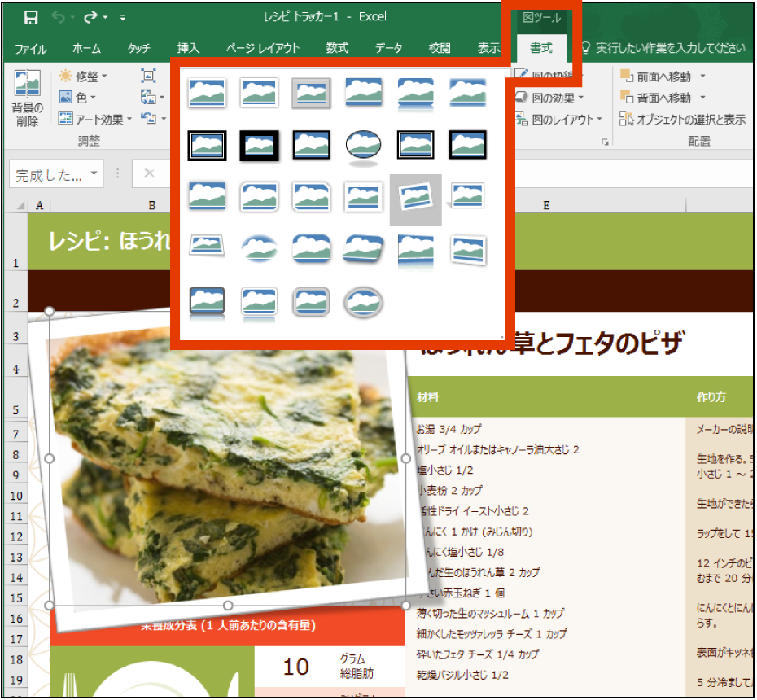Click the Save icon in quick access toolbar
Viewport: 757px width, 700px height.
coord(31,18)
